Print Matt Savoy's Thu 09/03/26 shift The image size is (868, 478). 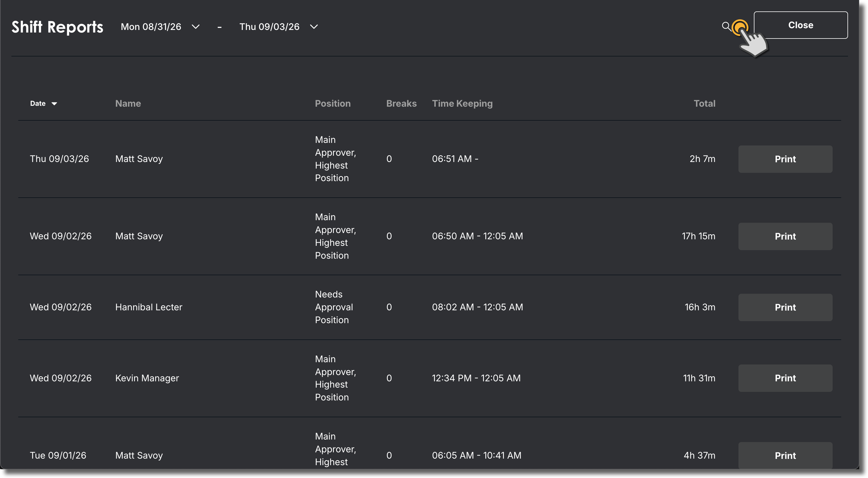pyautogui.click(x=785, y=159)
